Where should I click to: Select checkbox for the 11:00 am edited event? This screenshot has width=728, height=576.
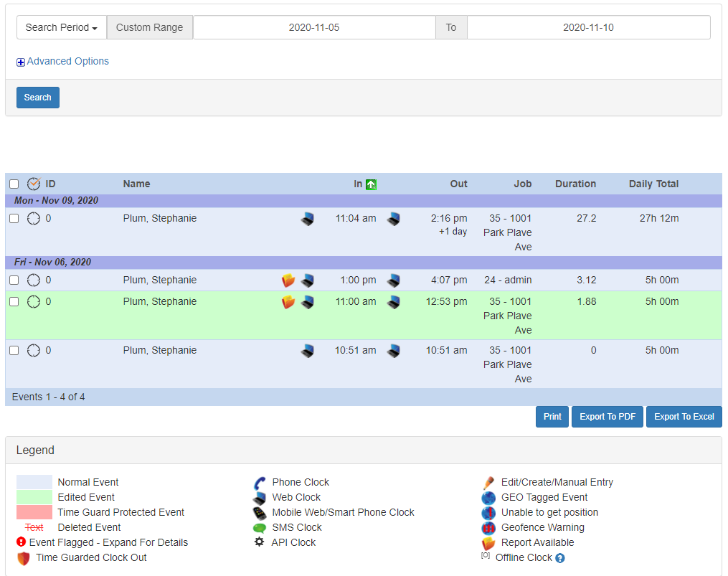pos(14,302)
